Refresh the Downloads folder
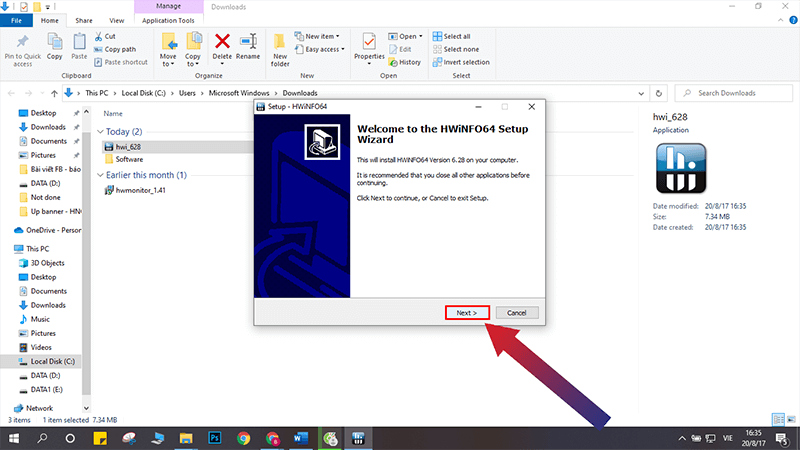This screenshot has width=800, height=450. [659, 93]
